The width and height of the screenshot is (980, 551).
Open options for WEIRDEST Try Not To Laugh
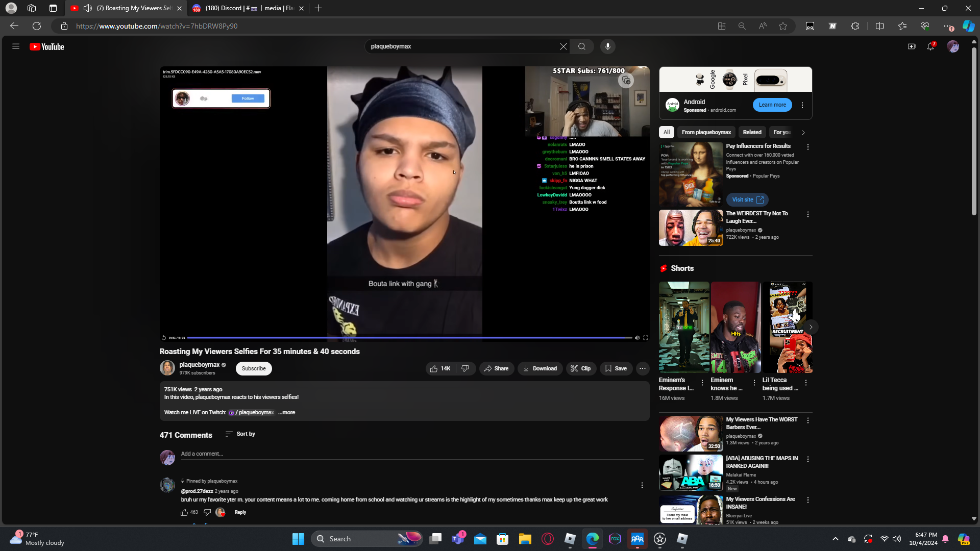[x=808, y=214]
